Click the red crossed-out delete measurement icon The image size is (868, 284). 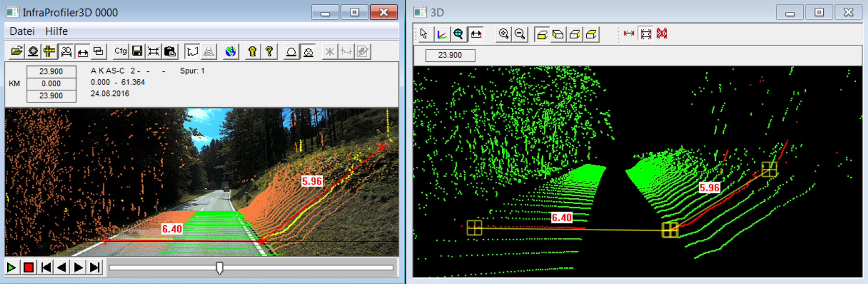point(662,34)
